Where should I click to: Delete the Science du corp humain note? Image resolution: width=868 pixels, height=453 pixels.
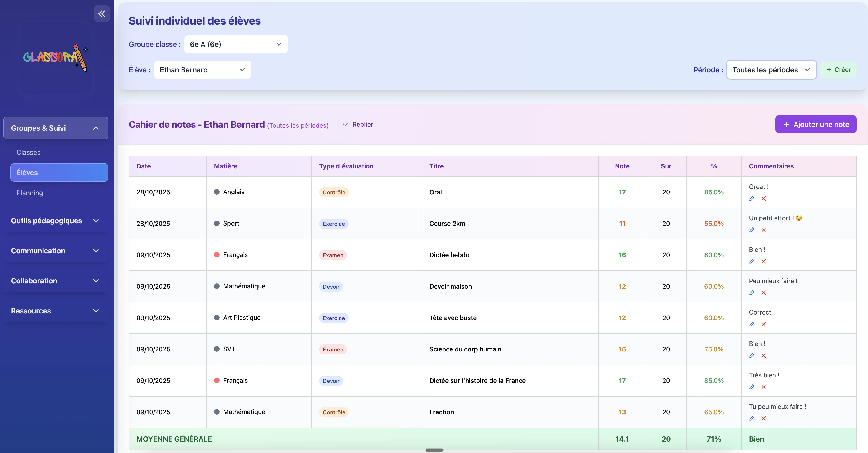pyautogui.click(x=764, y=356)
